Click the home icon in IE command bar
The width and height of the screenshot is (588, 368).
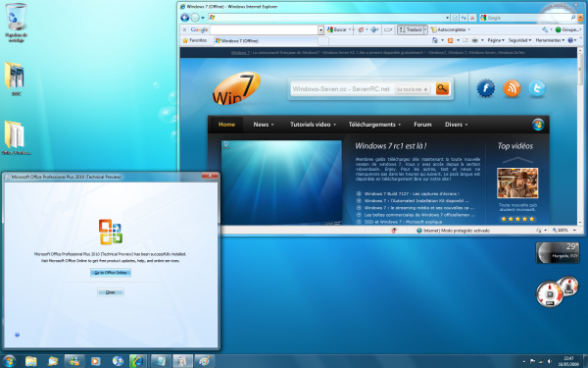click(435, 40)
